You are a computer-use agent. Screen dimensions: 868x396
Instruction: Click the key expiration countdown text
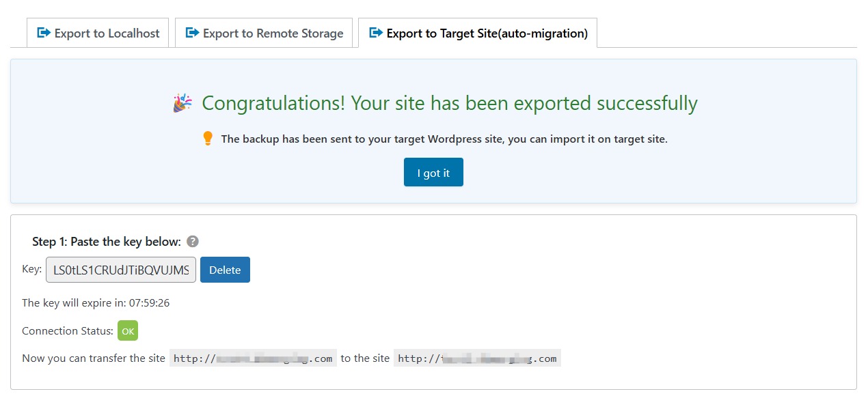pos(96,302)
